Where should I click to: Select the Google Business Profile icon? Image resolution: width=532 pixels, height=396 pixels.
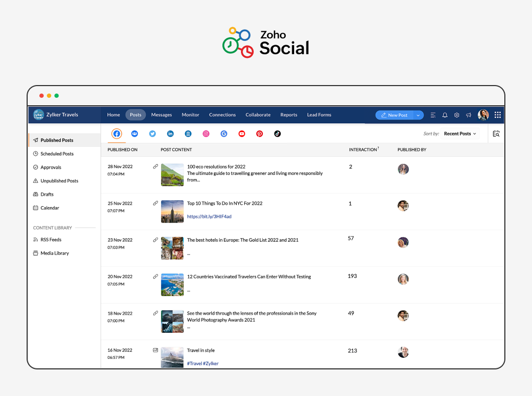[224, 133]
